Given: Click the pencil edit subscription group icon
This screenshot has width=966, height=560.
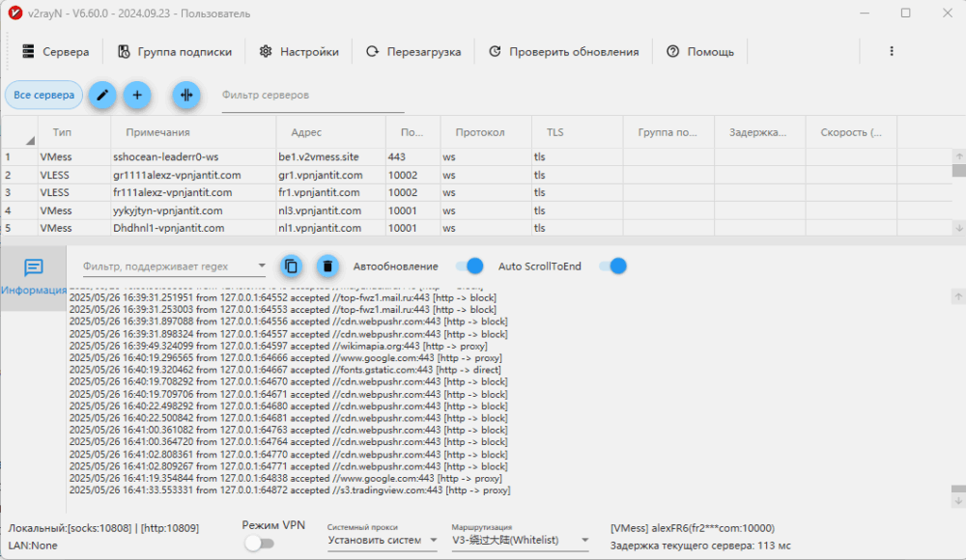Looking at the screenshot, I should 102,95.
